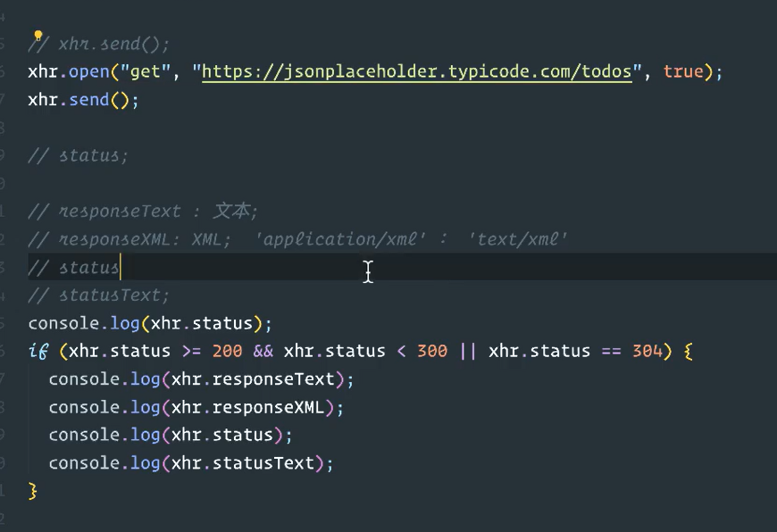
Task: Click the "get" string literal
Action: 146,71
